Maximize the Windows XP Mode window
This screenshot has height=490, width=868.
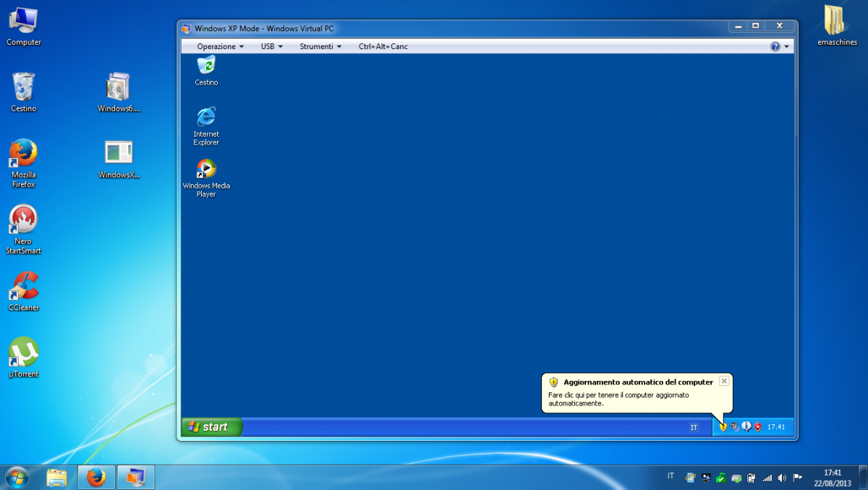pos(756,26)
